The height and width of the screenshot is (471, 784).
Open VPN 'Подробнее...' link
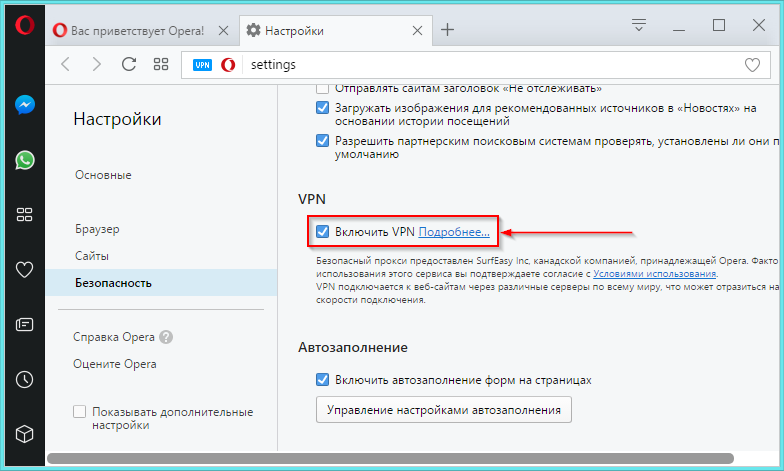coord(454,232)
